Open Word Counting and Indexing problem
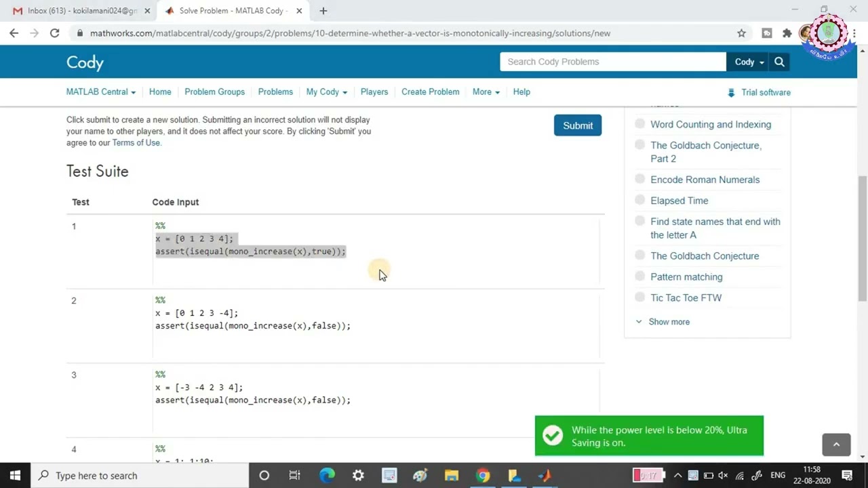The image size is (868, 488). pos(711,125)
